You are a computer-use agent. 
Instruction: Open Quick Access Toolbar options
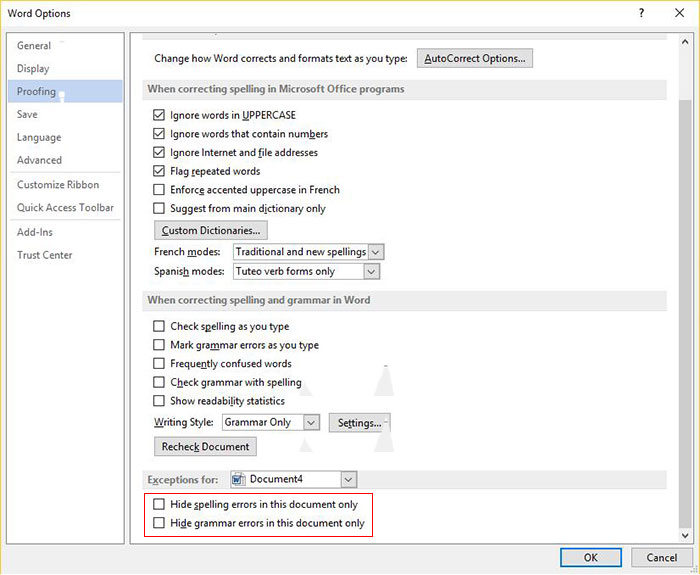65,208
